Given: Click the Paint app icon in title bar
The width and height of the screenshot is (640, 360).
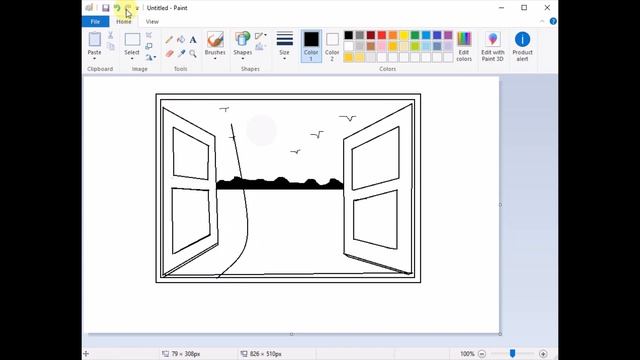Looking at the screenshot, I should [x=89, y=8].
